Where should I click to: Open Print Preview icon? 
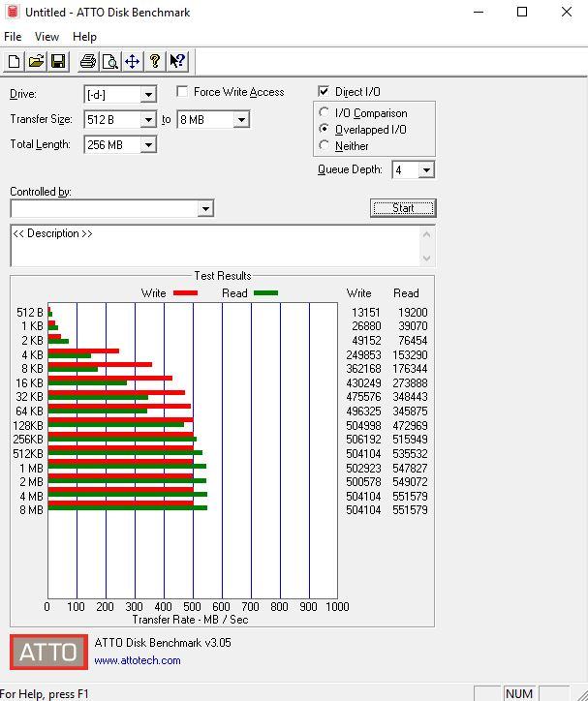click(110, 61)
